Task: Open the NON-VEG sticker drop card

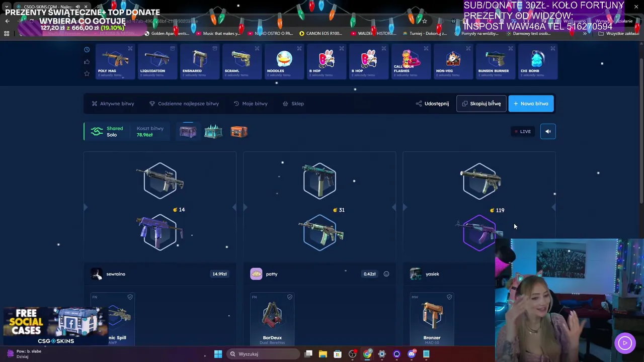Action: point(453,62)
